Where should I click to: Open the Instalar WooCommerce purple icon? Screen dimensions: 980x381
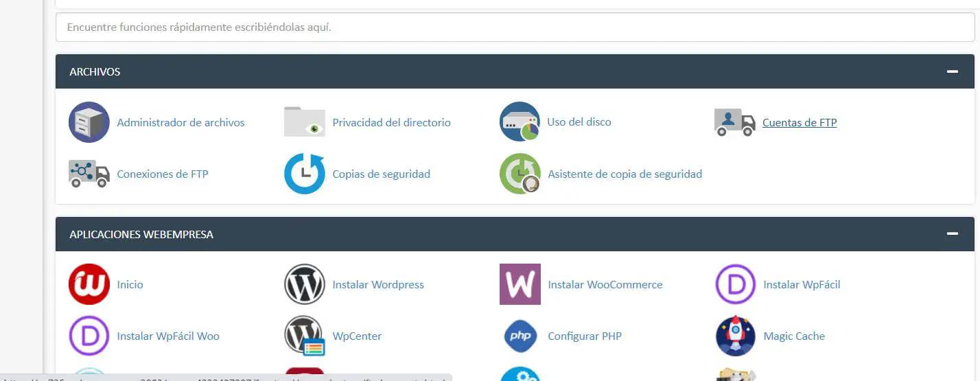[x=520, y=284]
